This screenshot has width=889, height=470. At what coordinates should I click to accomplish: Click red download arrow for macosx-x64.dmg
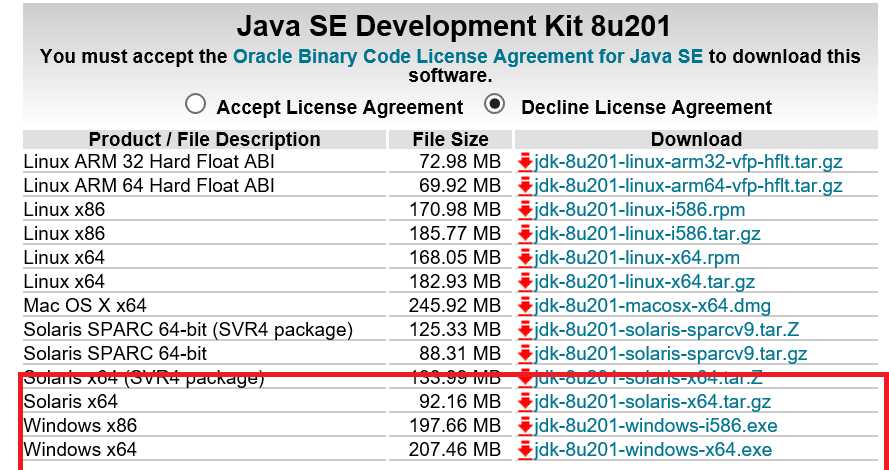pyautogui.click(x=525, y=306)
